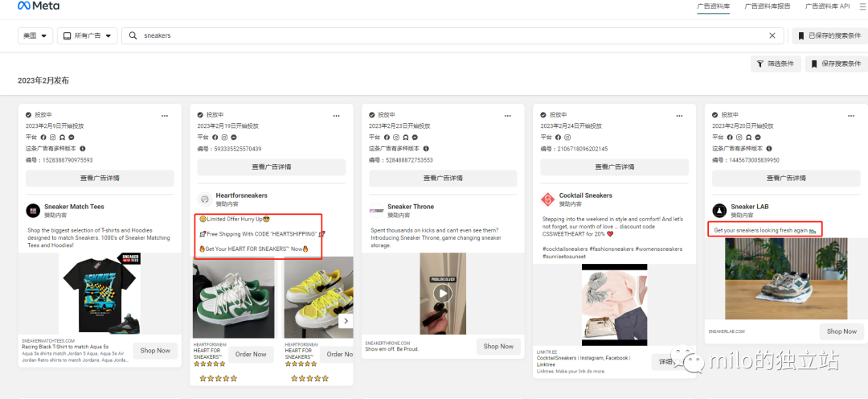Open the Sneaker Match Tees advertiser name
The image size is (868, 399).
[x=74, y=207]
